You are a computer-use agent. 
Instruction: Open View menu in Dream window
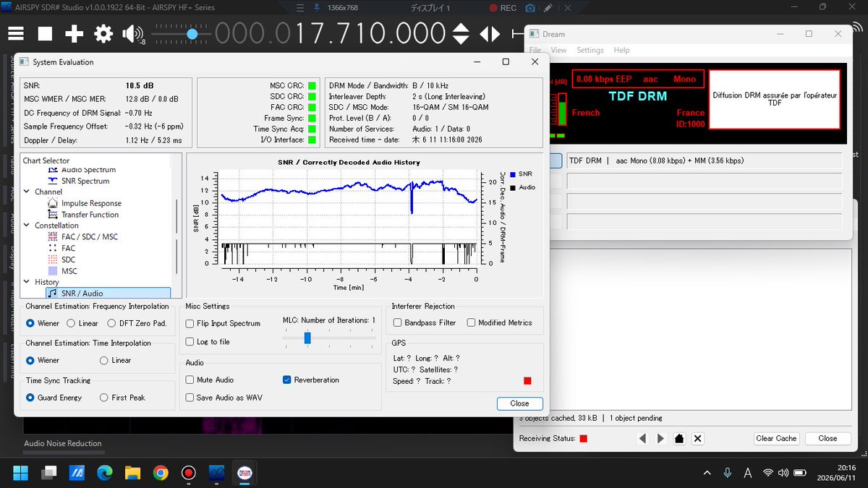(x=558, y=51)
